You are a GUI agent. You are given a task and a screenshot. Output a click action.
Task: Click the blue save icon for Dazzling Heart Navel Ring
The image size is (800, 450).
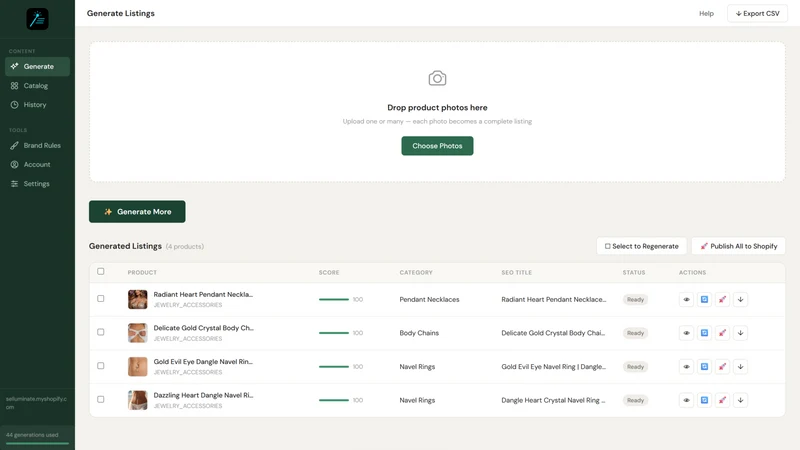(704, 401)
